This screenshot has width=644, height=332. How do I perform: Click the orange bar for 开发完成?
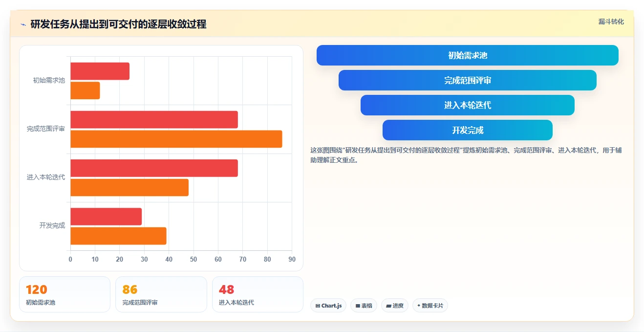click(118, 236)
